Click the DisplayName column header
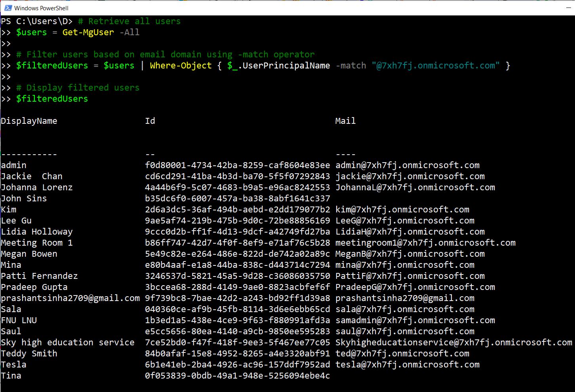Image resolution: width=575 pixels, height=392 pixels. (29, 121)
